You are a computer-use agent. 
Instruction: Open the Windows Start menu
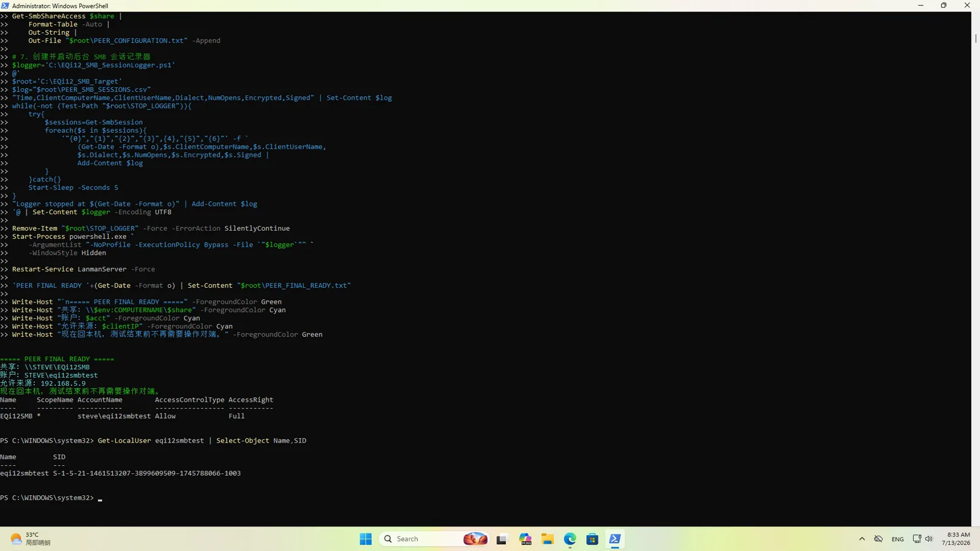(x=366, y=539)
